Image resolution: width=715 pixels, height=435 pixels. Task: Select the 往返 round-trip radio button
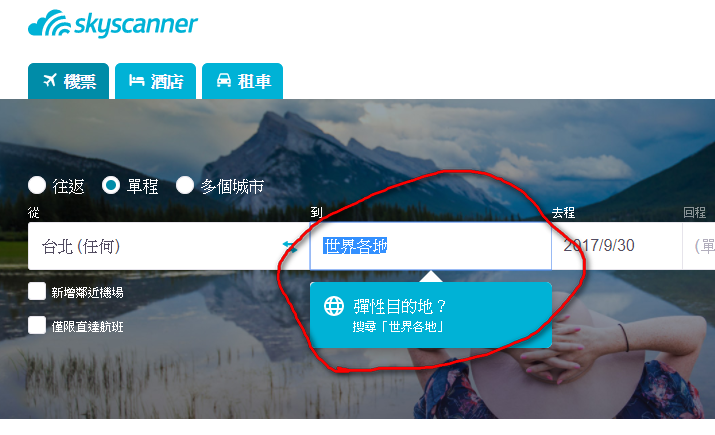coord(37,186)
